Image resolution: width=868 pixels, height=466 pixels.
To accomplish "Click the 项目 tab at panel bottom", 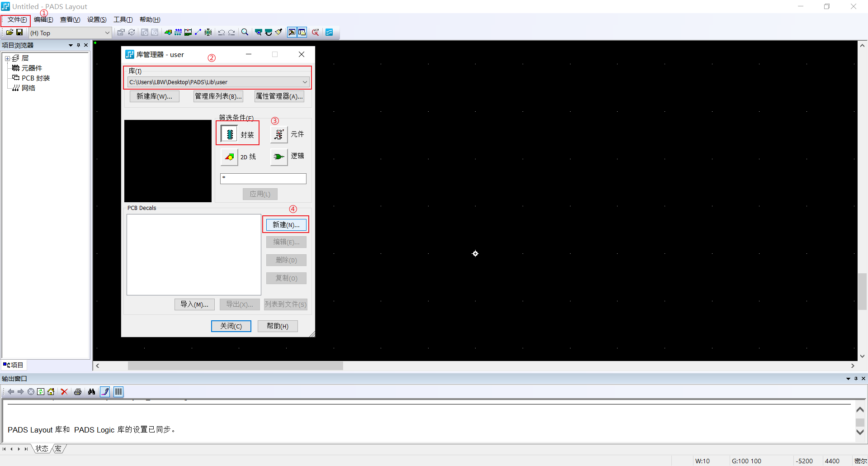I will pos(14,365).
